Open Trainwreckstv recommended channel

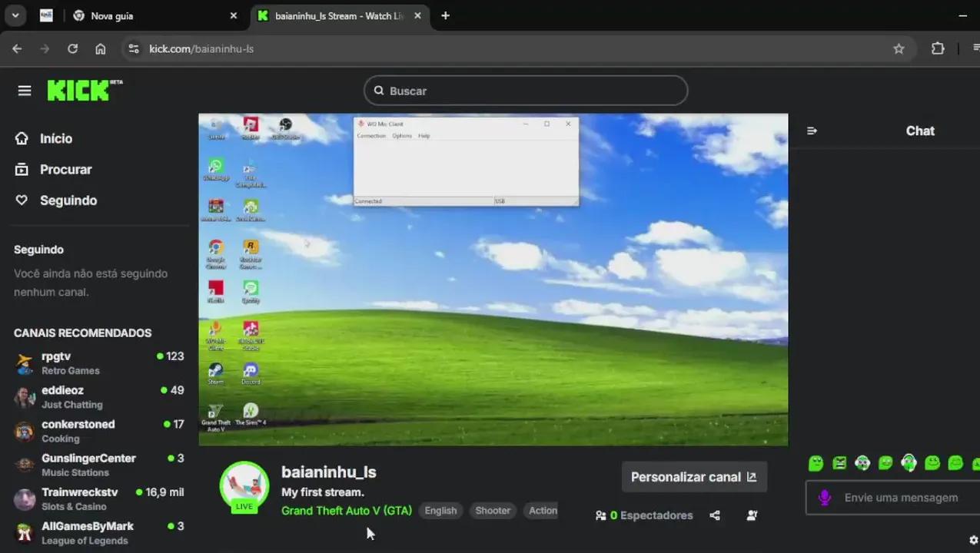point(100,498)
